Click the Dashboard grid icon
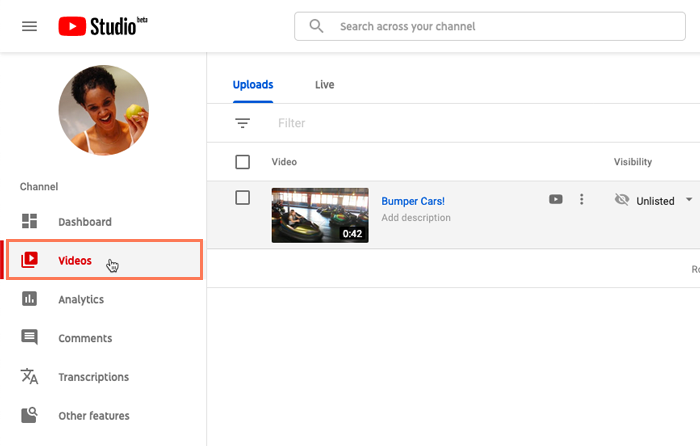 pyautogui.click(x=30, y=222)
